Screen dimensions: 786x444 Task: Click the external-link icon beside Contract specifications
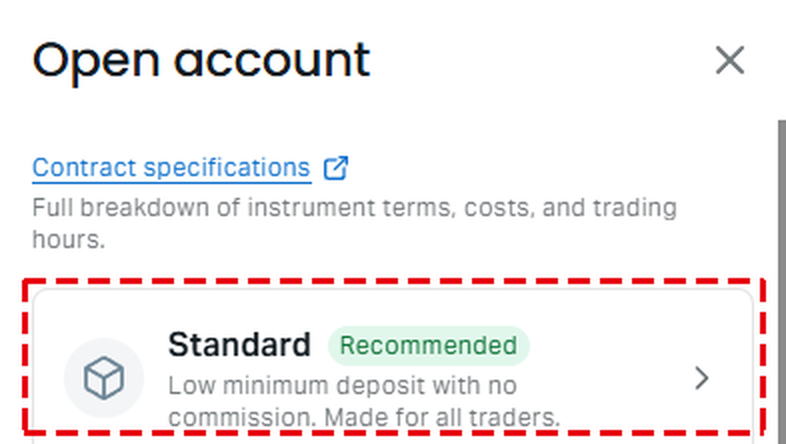335,168
